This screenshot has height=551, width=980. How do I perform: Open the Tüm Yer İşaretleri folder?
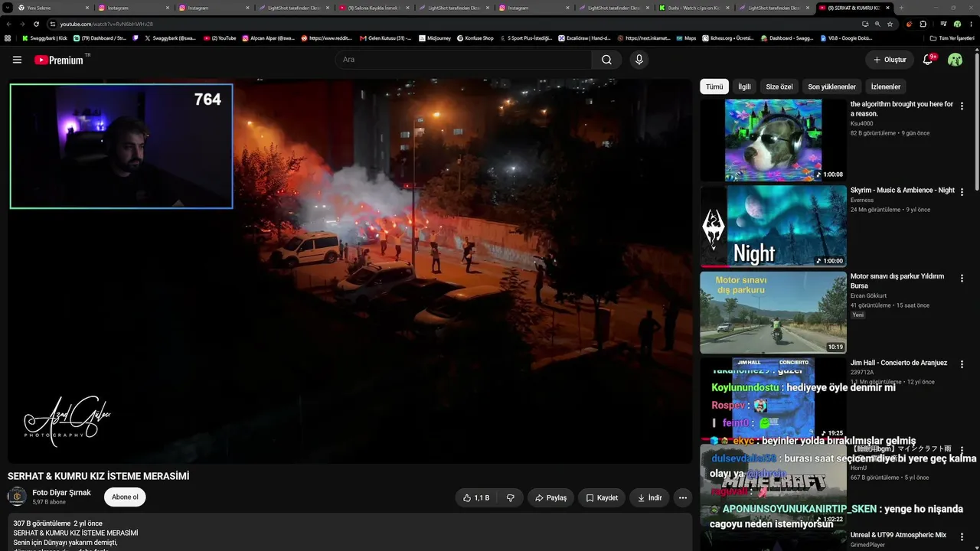click(953, 37)
